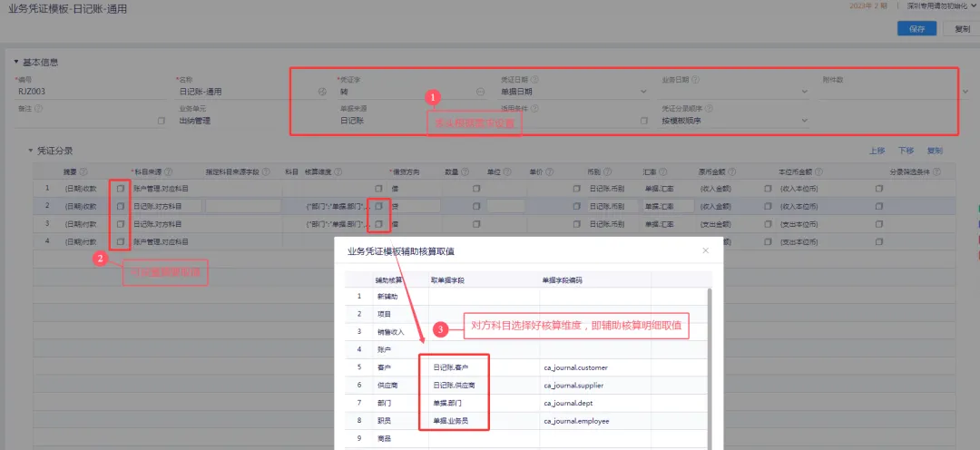Open summary editor icon for row 1

point(120,188)
